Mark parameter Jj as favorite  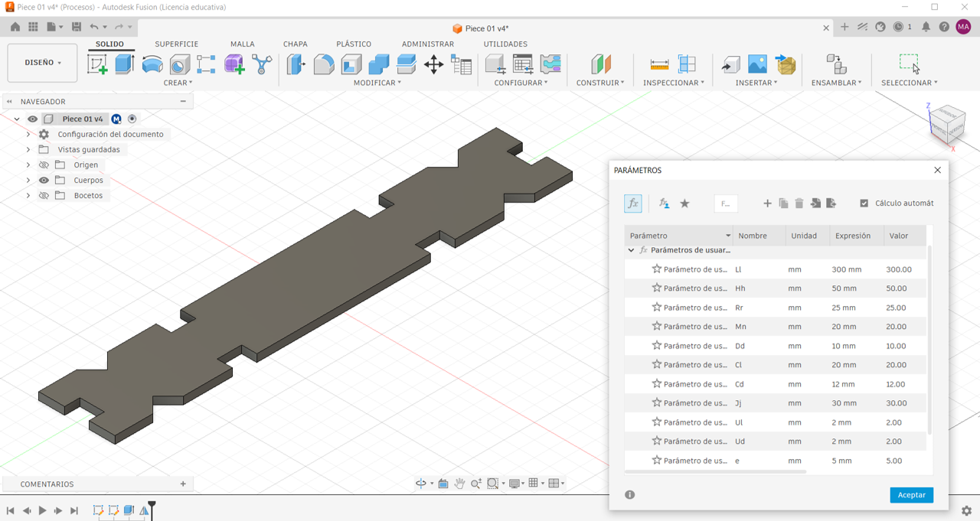click(656, 403)
